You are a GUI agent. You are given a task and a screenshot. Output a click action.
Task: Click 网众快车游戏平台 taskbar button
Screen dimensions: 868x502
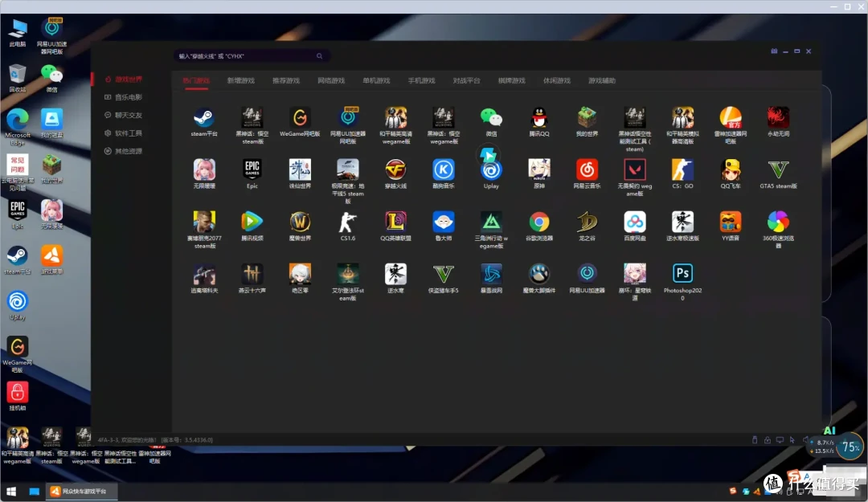82,492
